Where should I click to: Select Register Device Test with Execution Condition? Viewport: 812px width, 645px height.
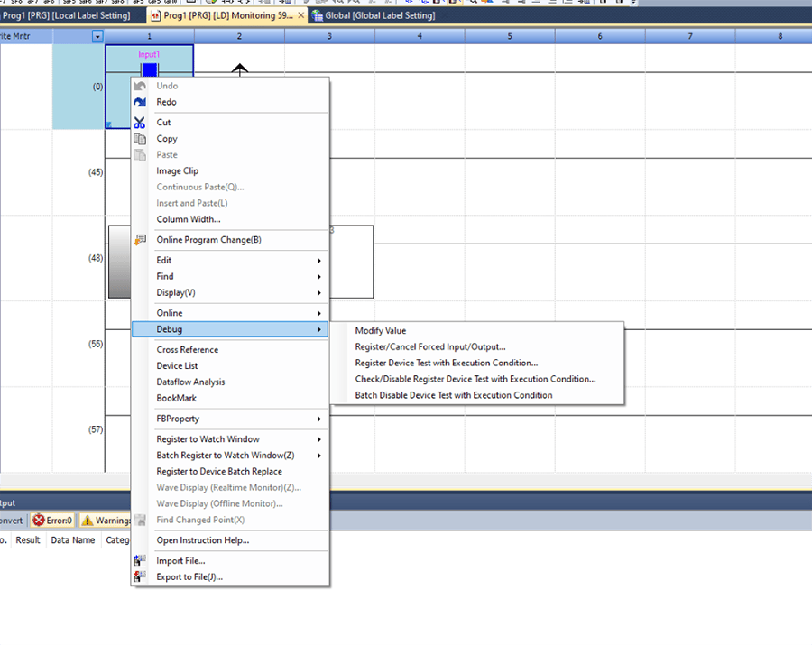[x=477, y=363]
